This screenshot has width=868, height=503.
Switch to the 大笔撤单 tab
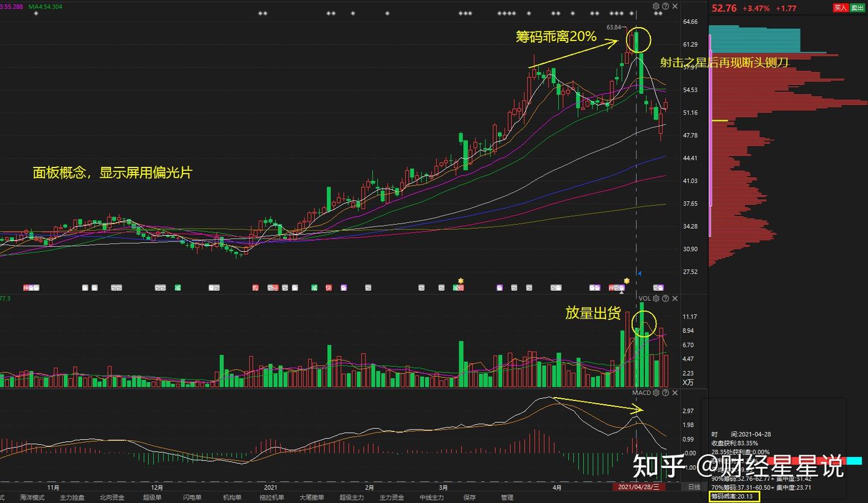(x=312, y=498)
